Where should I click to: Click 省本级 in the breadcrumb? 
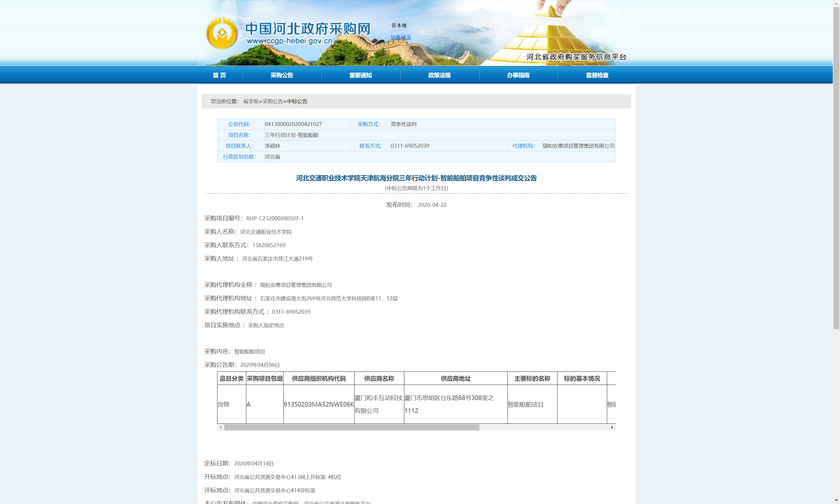pyautogui.click(x=251, y=101)
